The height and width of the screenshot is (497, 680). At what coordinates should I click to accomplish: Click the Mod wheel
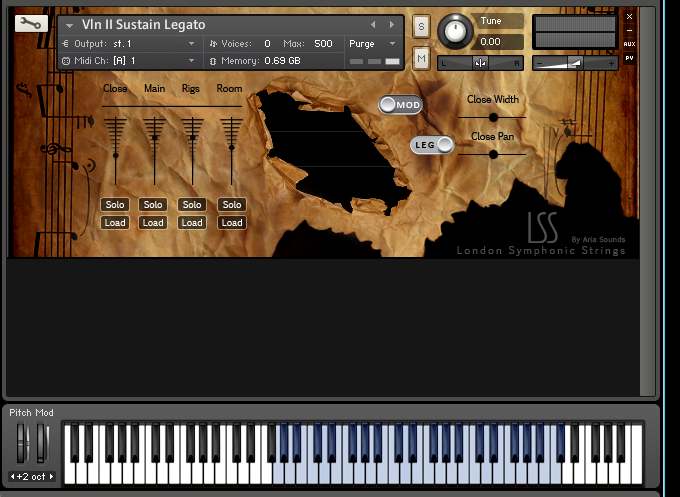pyautogui.click(x=42, y=444)
